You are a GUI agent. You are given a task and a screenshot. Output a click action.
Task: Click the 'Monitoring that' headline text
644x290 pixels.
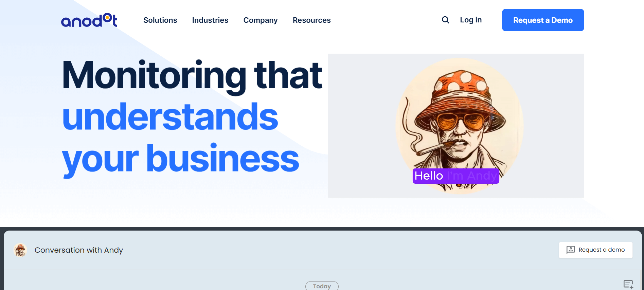192,75
